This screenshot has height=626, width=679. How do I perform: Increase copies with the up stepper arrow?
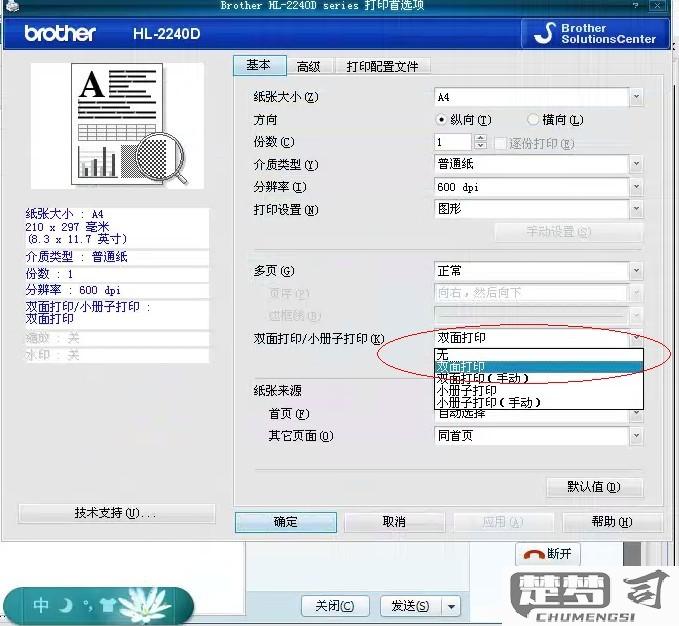coord(480,138)
